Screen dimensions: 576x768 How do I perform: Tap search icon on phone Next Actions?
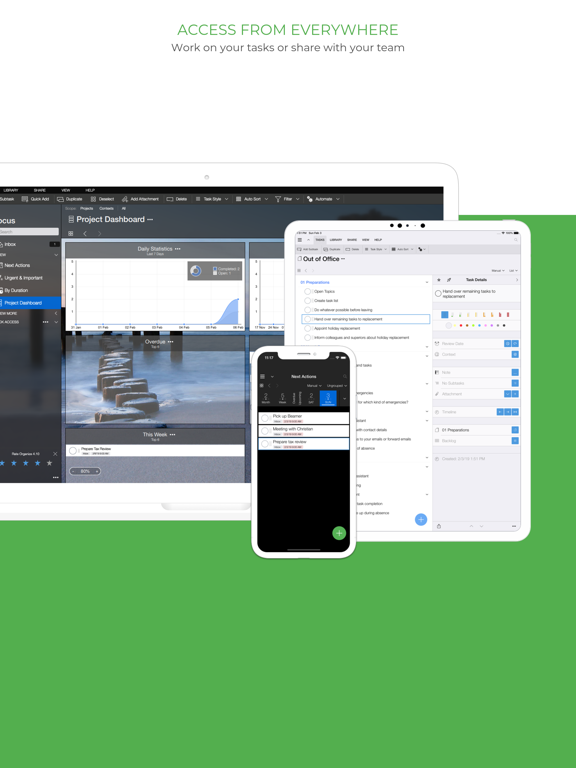[345, 377]
